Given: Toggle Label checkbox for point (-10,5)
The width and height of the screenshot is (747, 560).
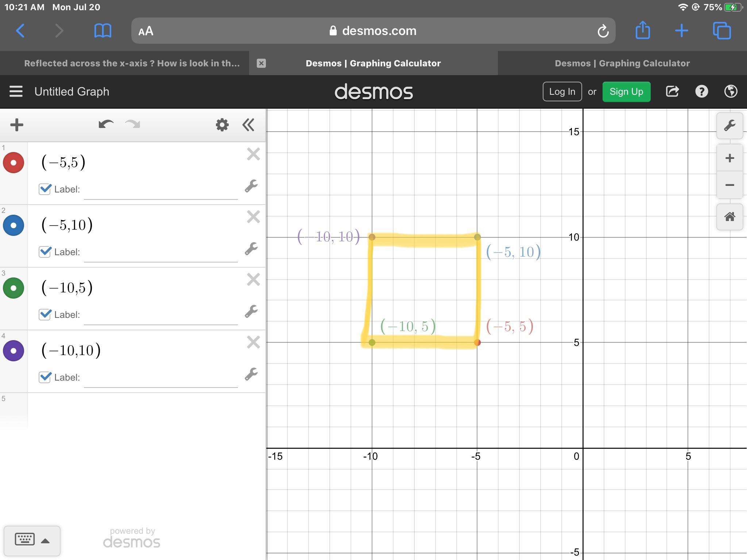Looking at the screenshot, I should (x=45, y=315).
